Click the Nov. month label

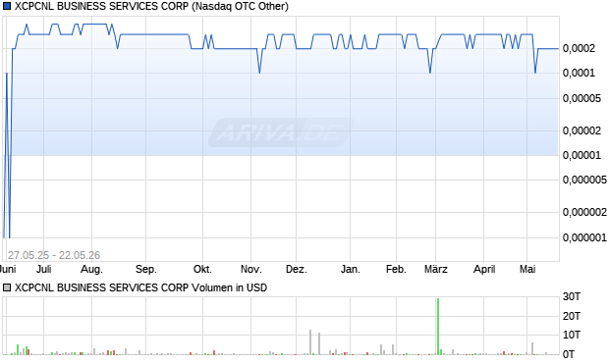pos(250,269)
